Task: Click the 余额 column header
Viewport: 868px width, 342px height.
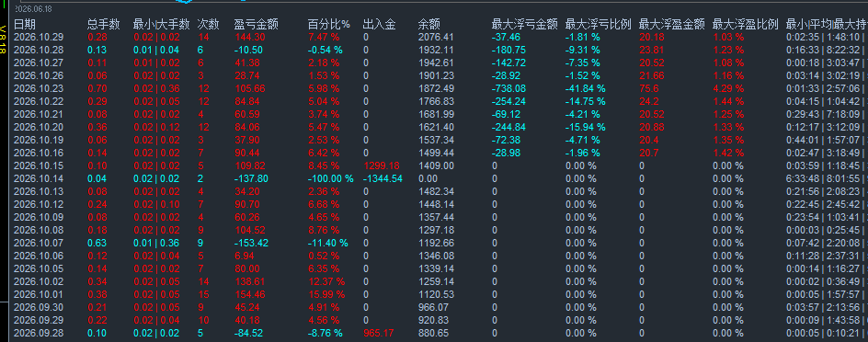Action: [429, 24]
